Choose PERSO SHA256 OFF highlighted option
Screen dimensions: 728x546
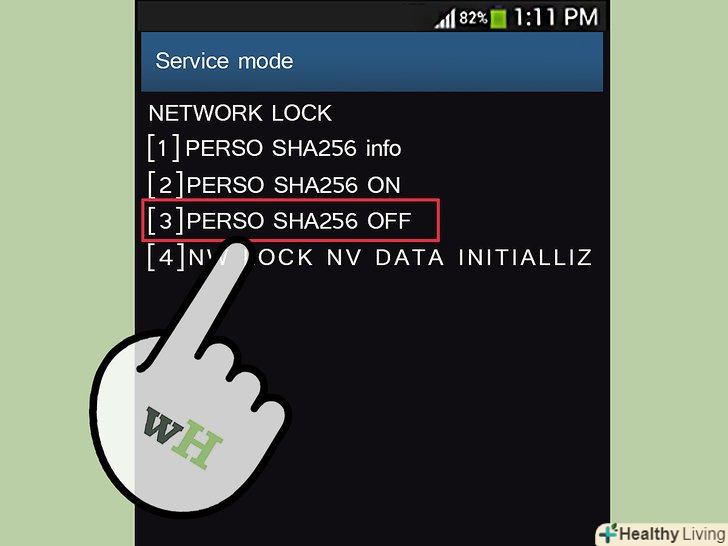coord(291,221)
